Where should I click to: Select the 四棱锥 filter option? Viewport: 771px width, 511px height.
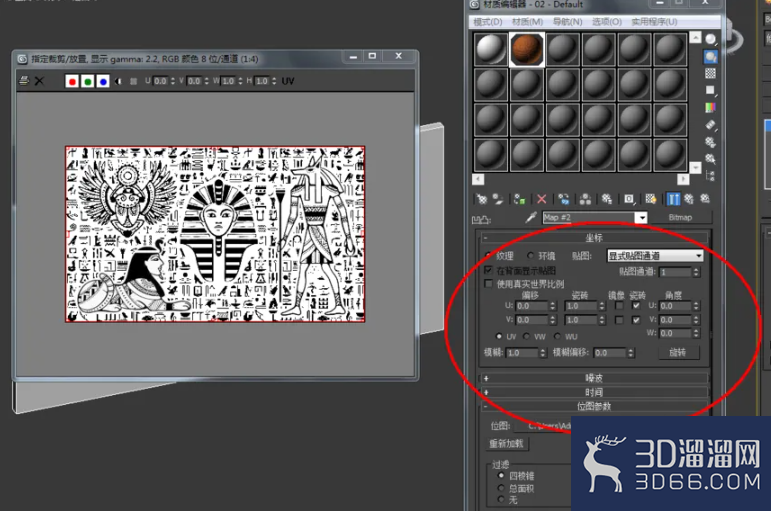[x=501, y=476]
